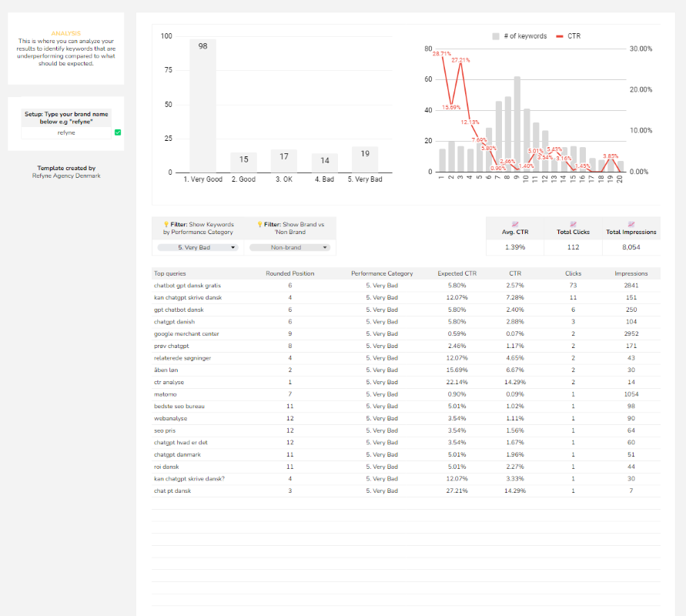
Task: Click the lightbulb icon beside the Performance Category filter
Action: tap(166, 224)
